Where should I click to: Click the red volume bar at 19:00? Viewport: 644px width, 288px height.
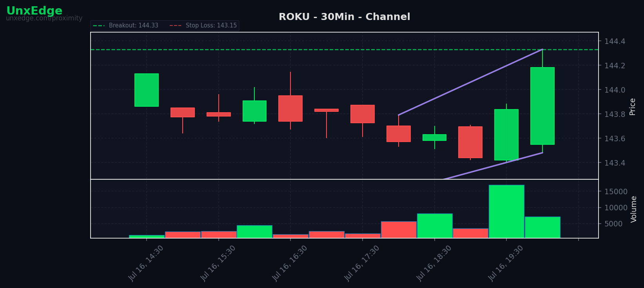pos(470,233)
